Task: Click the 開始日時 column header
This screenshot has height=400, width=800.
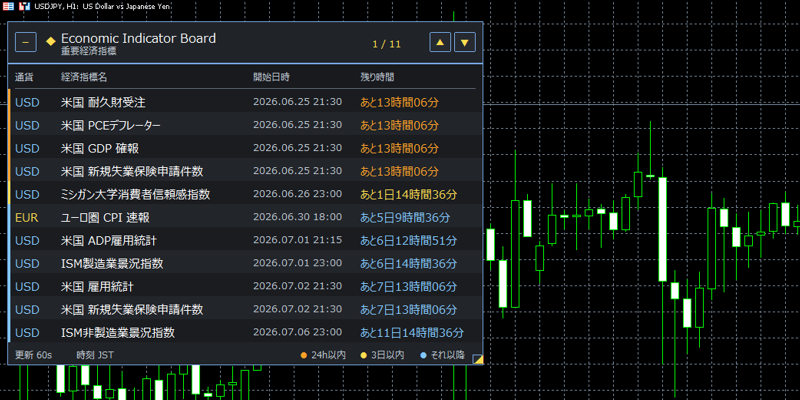Action: (271, 77)
